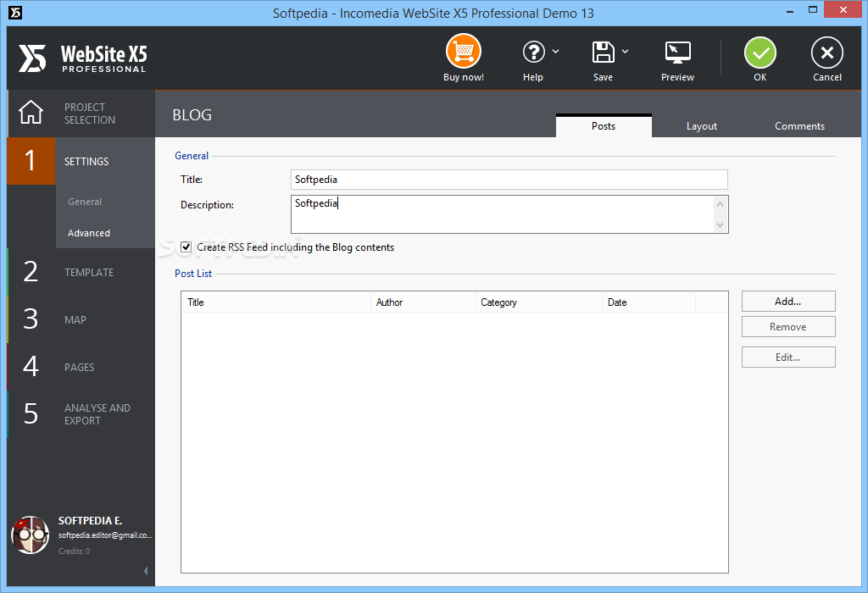Sort post list by Category column
Viewport: 868px width, 593px height.
pyautogui.click(x=538, y=302)
